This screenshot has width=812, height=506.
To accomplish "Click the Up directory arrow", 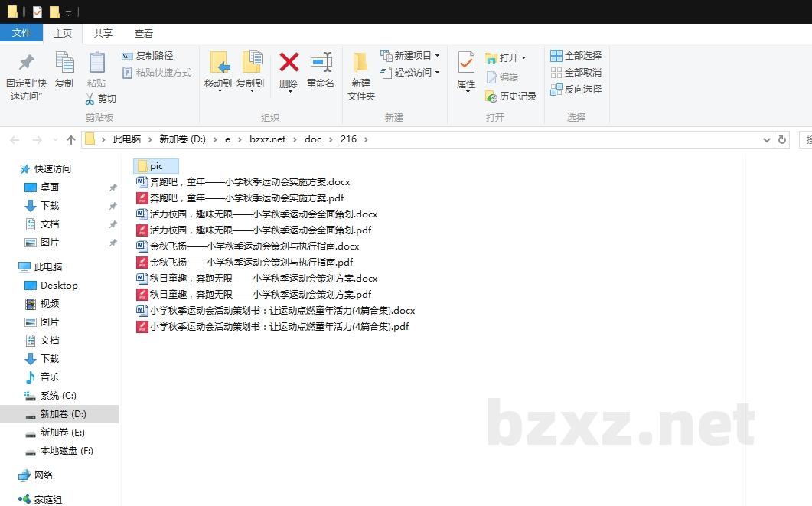I will click(71, 139).
